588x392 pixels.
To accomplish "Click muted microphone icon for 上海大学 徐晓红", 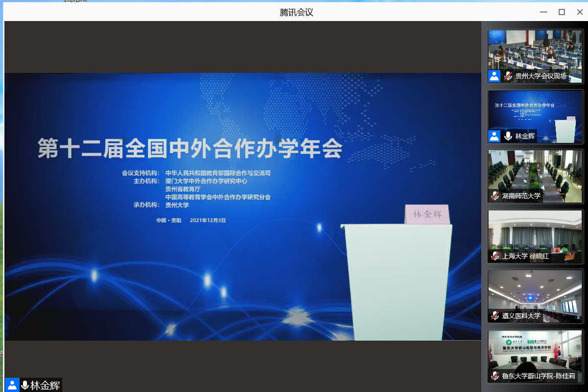I will point(495,256).
